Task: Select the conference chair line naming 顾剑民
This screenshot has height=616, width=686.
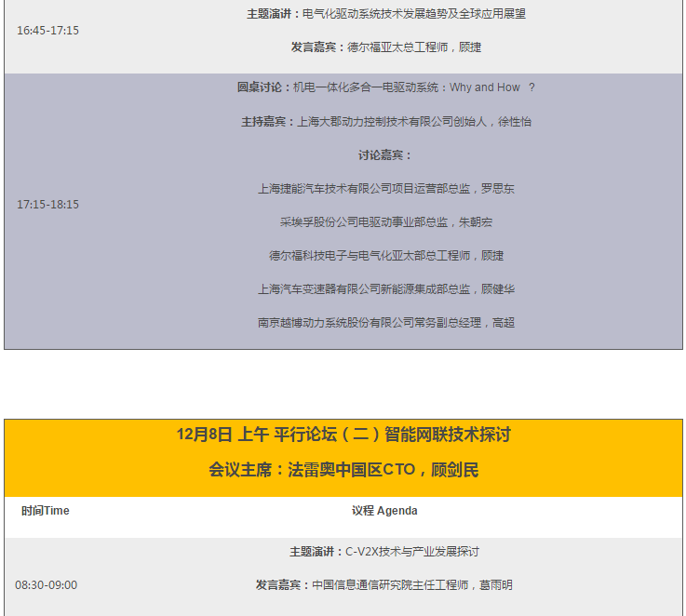Action: pyautogui.click(x=343, y=470)
